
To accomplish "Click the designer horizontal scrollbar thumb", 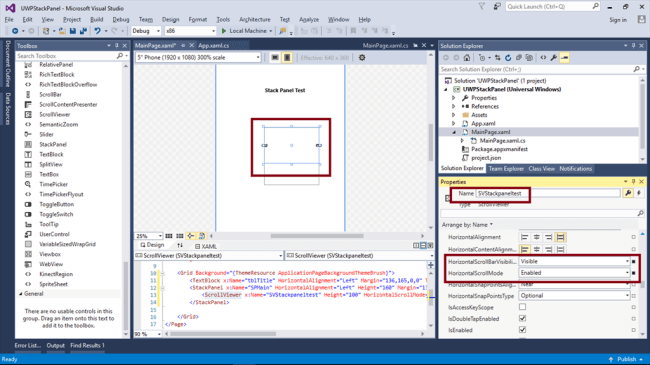I will 317,236.
